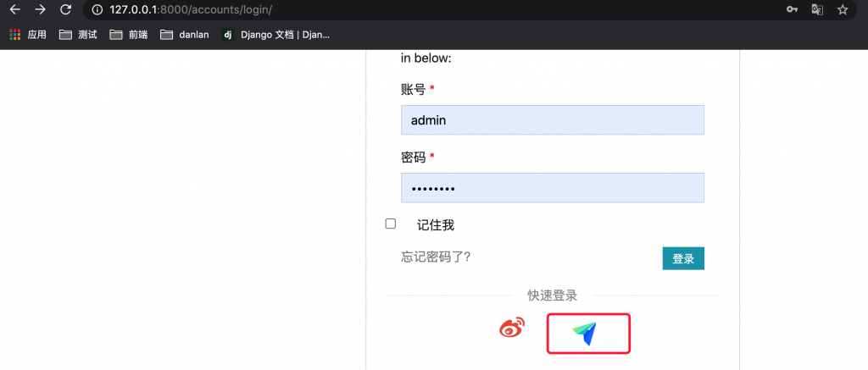Expand the 前端 bookmark folder

128,35
